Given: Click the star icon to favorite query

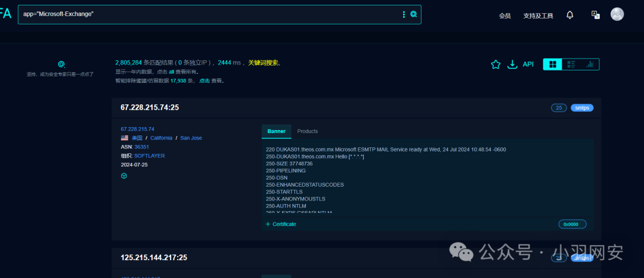Looking at the screenshot, I should (x=496, y=64).
